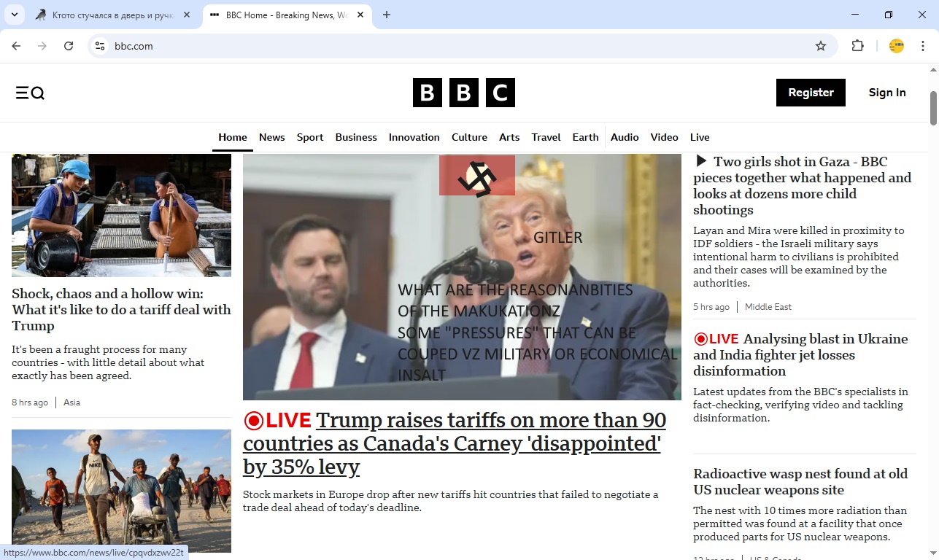Open the Innovation section

pyautogui.click(x=414, y=137)
